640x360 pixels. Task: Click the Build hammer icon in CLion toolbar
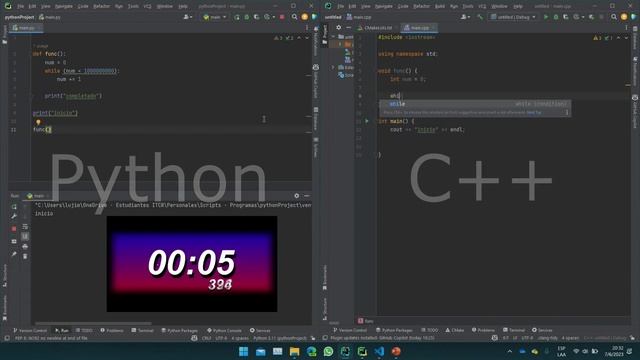pos(480,17)
